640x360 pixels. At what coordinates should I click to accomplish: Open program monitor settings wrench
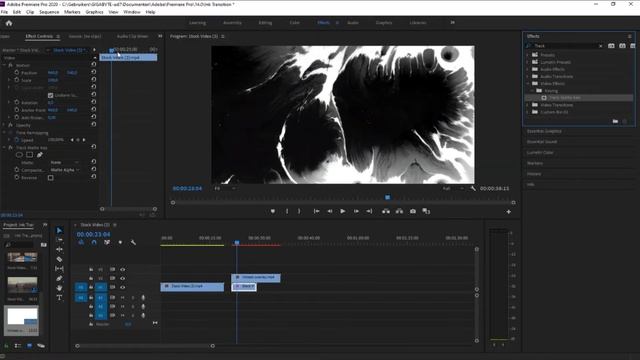click(x=473, y=189)
